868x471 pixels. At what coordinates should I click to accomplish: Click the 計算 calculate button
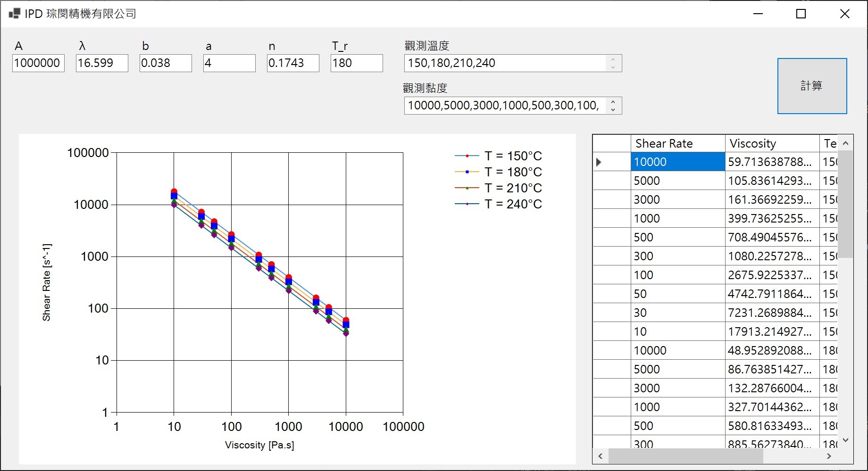pos(811,86)
